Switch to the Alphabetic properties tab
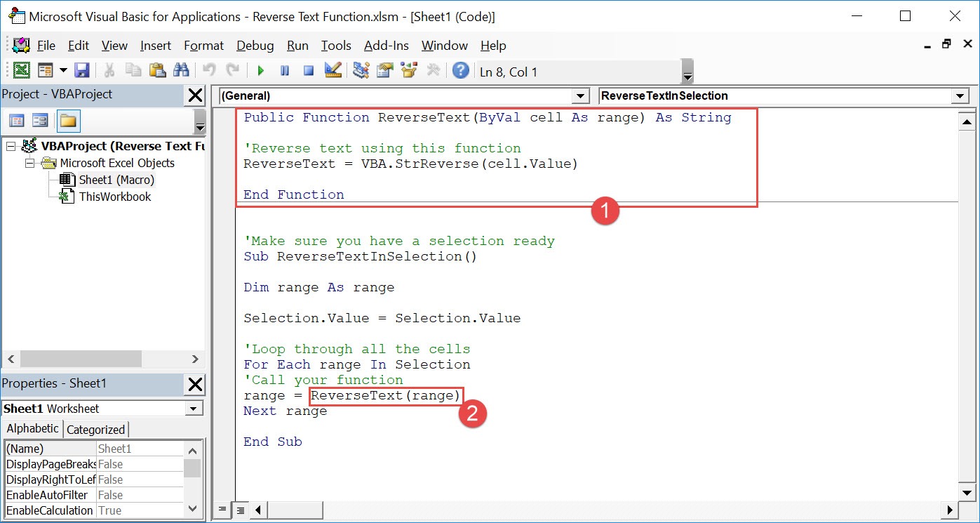 coord(33,428)
